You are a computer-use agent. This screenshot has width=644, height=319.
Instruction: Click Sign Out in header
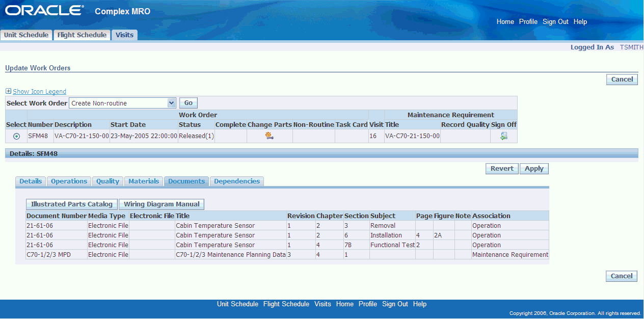[555, 21]
